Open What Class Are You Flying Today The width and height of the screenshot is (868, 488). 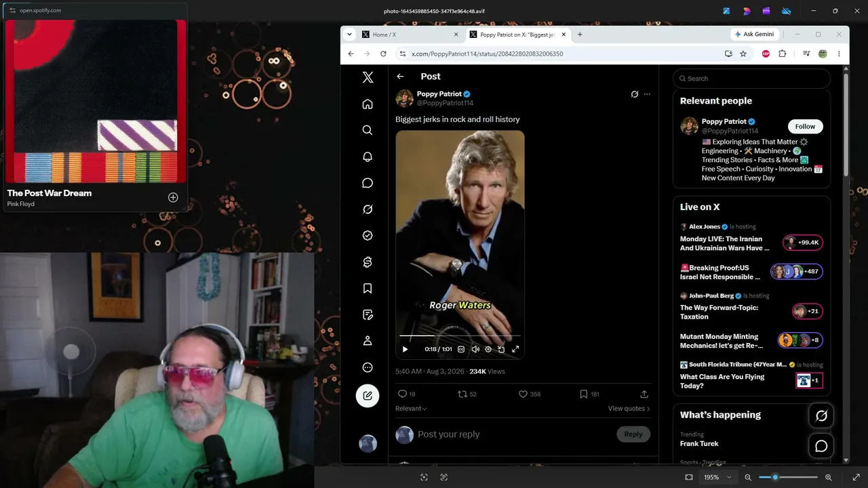(x=751, y=377)
